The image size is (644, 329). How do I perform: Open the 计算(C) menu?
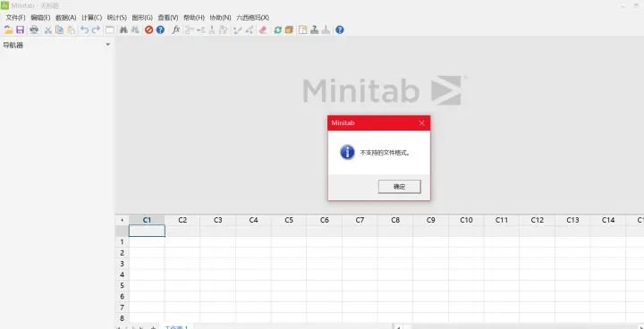(91, 18)
